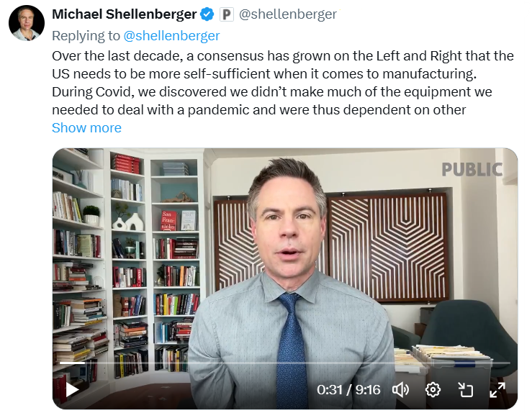Click the P affiliation badge

[226, 14]
